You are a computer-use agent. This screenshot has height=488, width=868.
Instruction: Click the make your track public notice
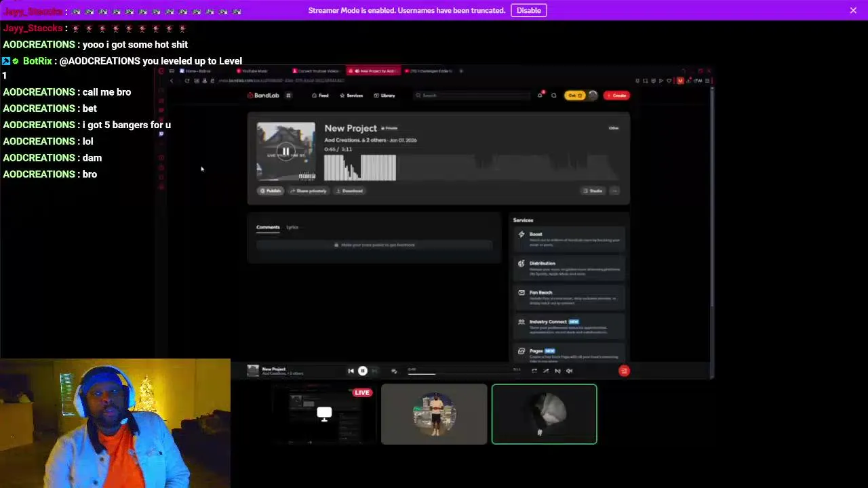click(x=374, y=245)
